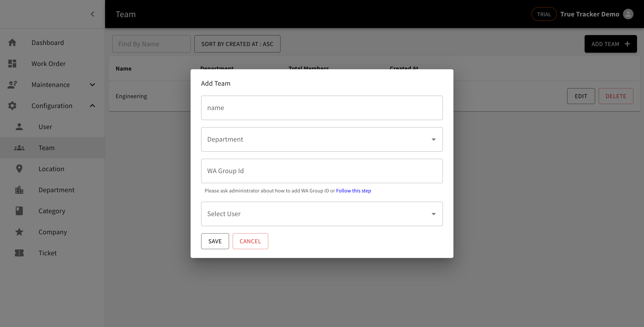The height and width of the screenshot is (327, 644).
Task: Click the Department building icon
Action: pyautogui.click(x=19, y=190)
